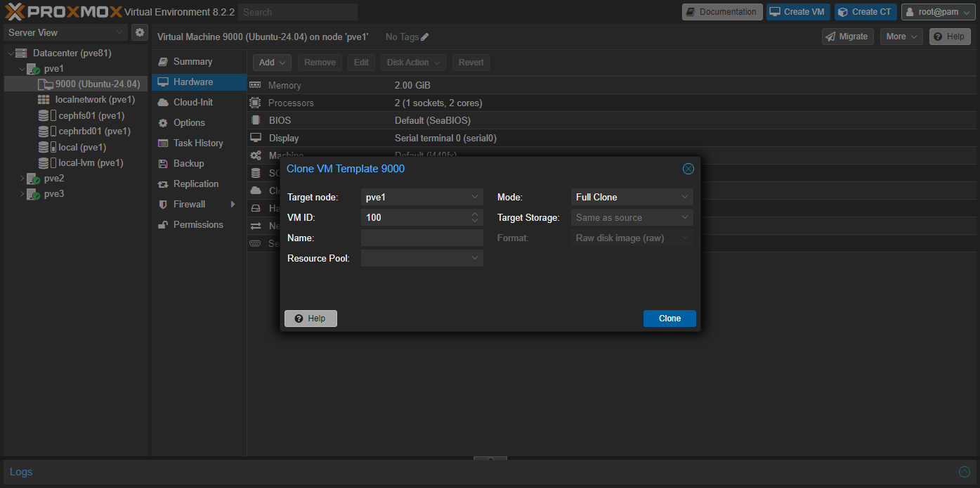Select the Processors hardware row
Screen dimensions: 980x488
613,103
